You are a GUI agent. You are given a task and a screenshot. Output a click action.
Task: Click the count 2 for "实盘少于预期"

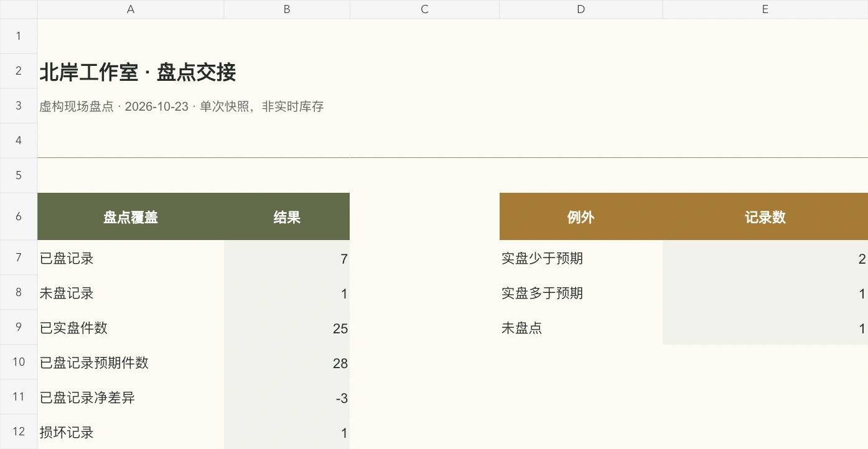(765, 257)
